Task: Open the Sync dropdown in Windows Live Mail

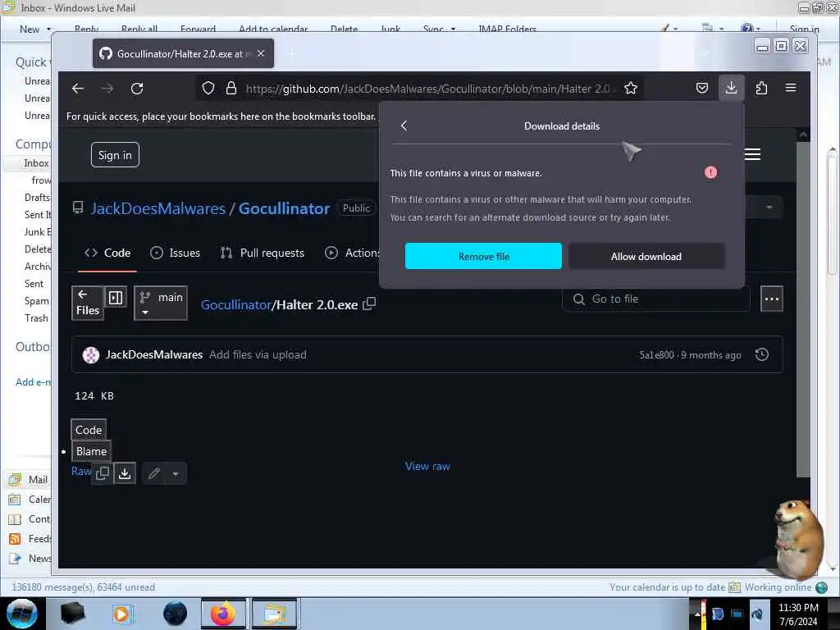Action: (x=453, y=29)
